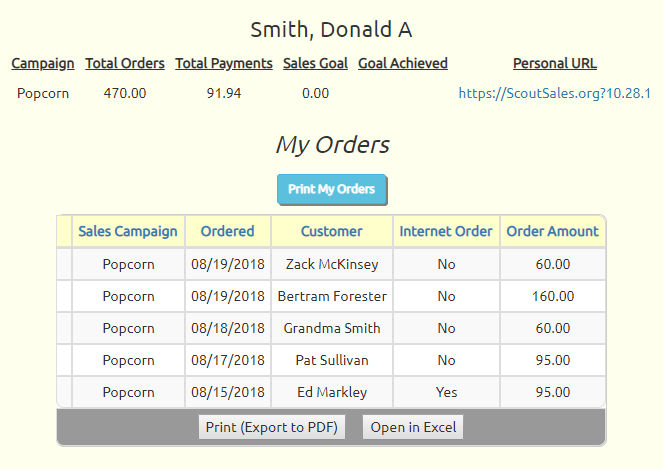This screenshot has width=663, height=470.
Task: Select the Grandma Smith customer cell
Action: pyautogui.click(x=332, y=328)
